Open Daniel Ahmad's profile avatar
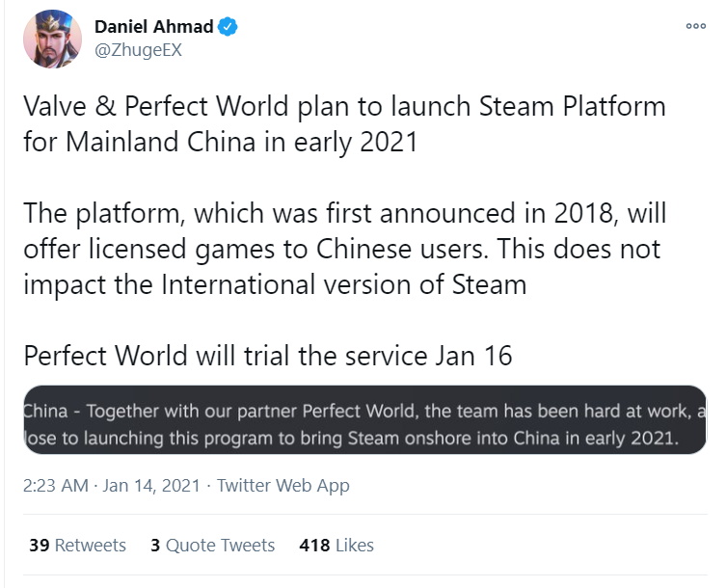This screenshot has width=726, height=588. point(52,39)
